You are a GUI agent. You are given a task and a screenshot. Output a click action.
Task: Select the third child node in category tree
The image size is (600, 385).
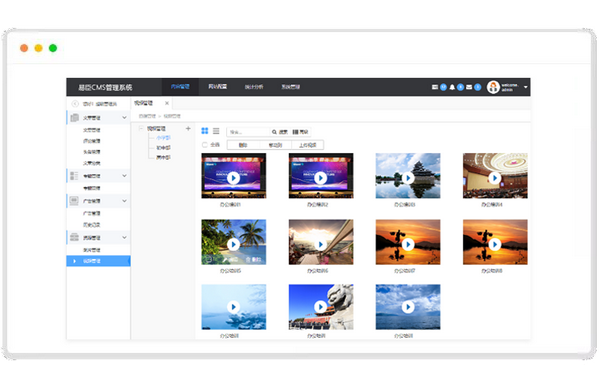point(163,157)
